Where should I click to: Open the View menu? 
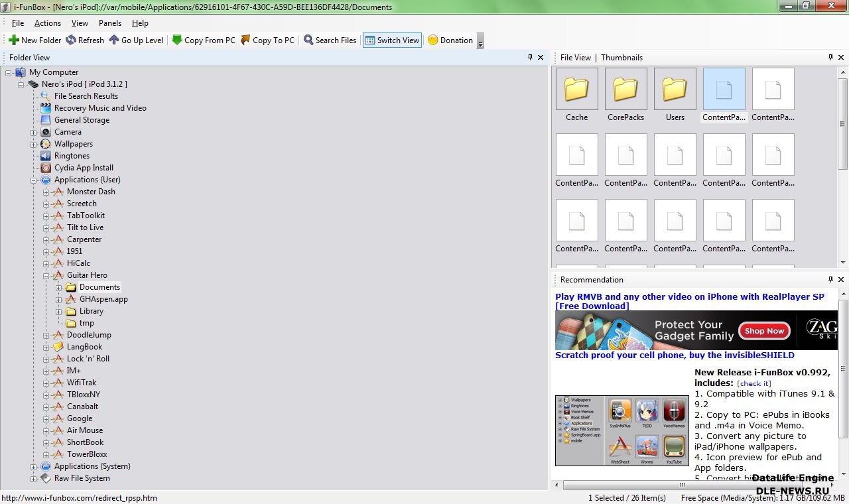point(80,23)
